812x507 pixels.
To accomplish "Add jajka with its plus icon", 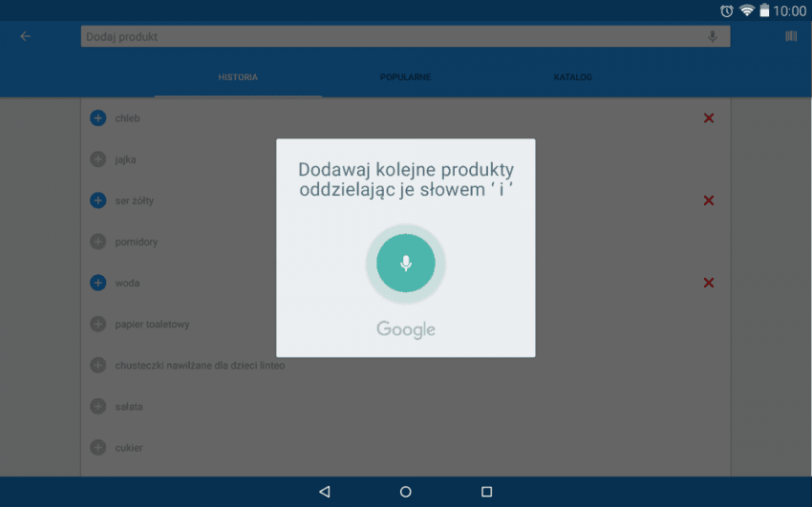I will point(97,159).
